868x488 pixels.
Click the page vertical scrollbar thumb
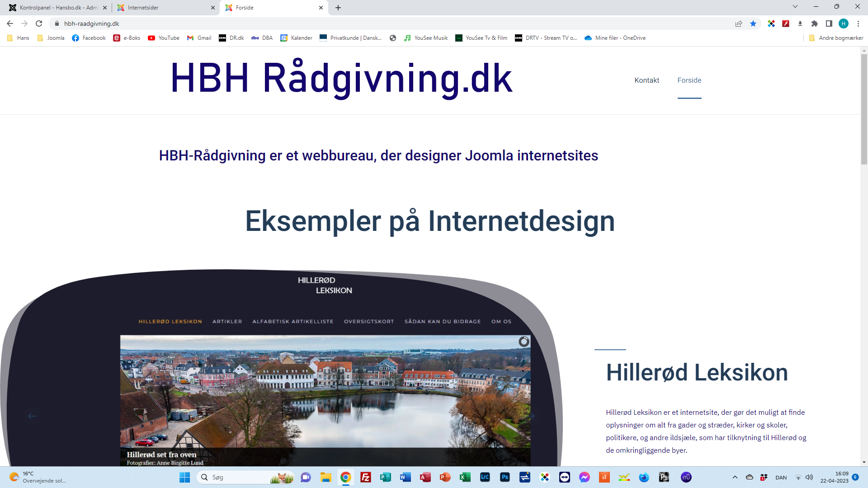point(864,108)
